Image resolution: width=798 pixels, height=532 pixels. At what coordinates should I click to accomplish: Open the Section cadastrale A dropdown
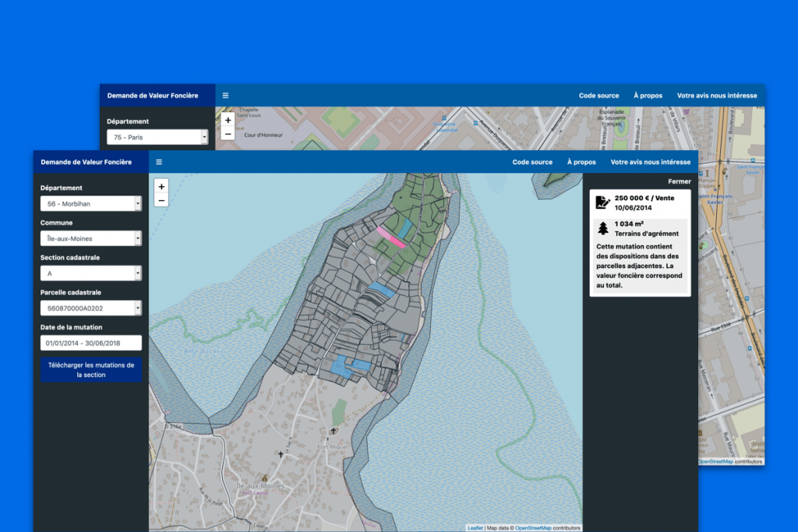coord(91,273)
